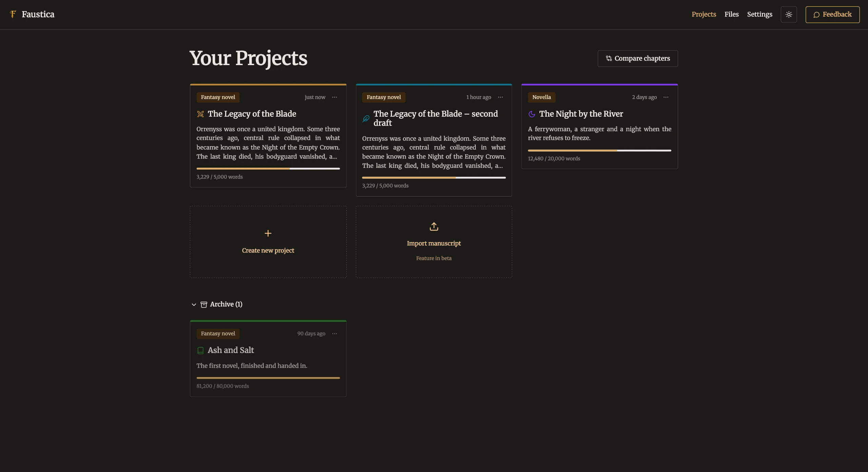Click the Faustica brand name

tap(38, 14)
